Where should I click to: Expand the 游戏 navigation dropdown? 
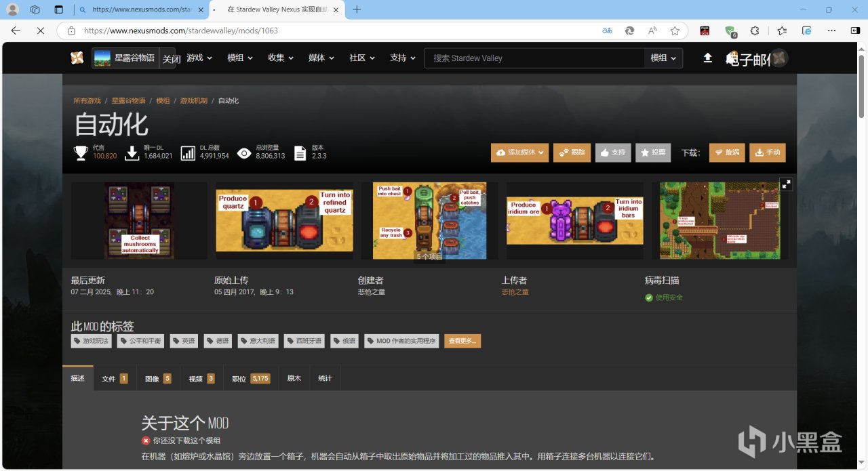[200, 58]
